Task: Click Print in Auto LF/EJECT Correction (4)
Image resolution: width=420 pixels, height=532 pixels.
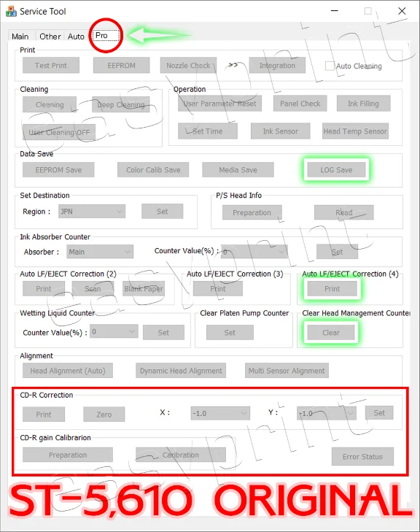Action: (x=332, y=289)
